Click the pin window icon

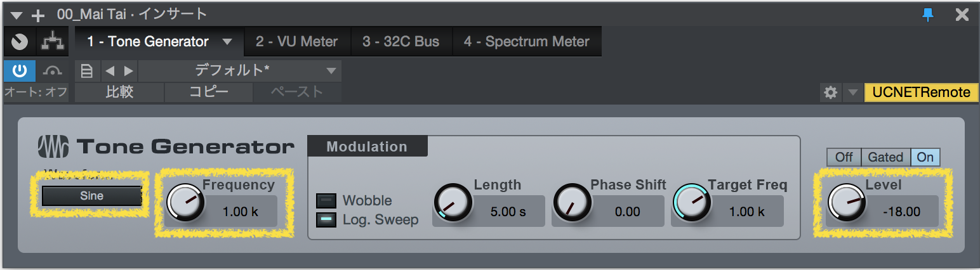point(928,14)
